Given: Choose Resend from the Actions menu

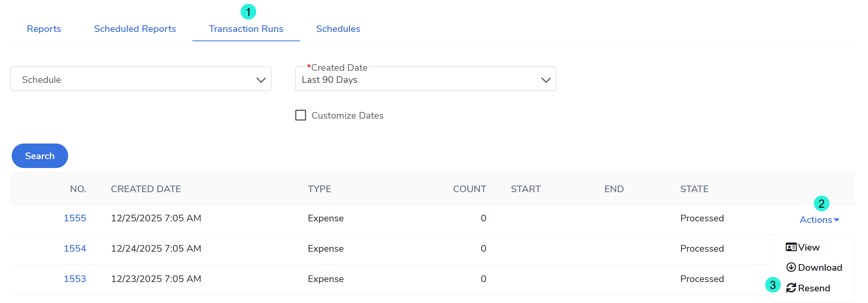Looking at the screenshot, I should [x=814, y=288].
